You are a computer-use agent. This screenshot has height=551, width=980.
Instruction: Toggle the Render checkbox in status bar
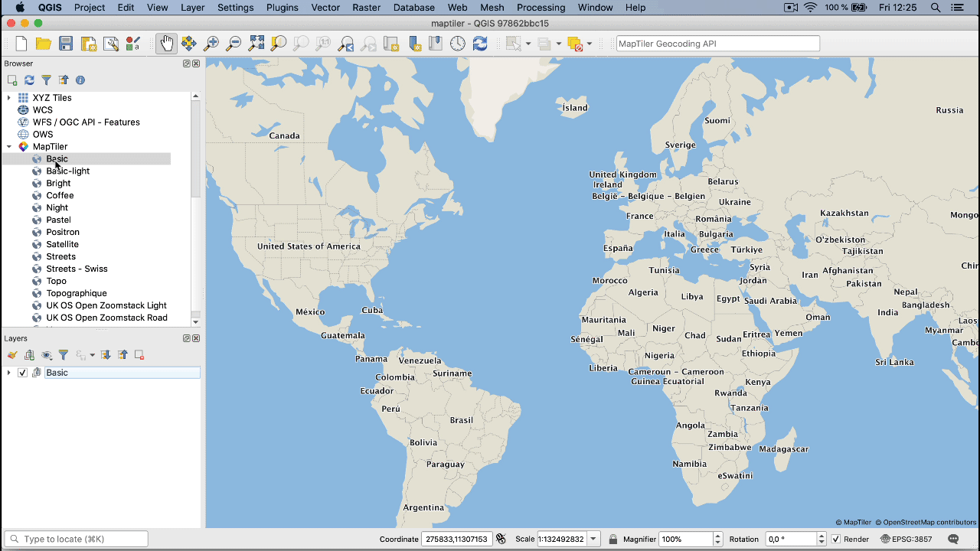[x=836, y=540]
